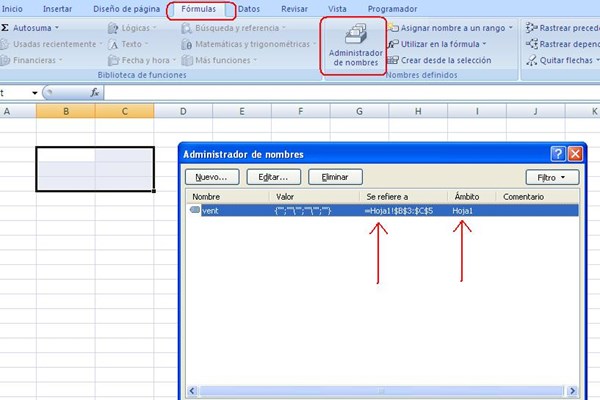Image resolution: width=600 pixels, height=400 pixels.
Task: Go to Diseño de página tab
Action: (127, 9)
